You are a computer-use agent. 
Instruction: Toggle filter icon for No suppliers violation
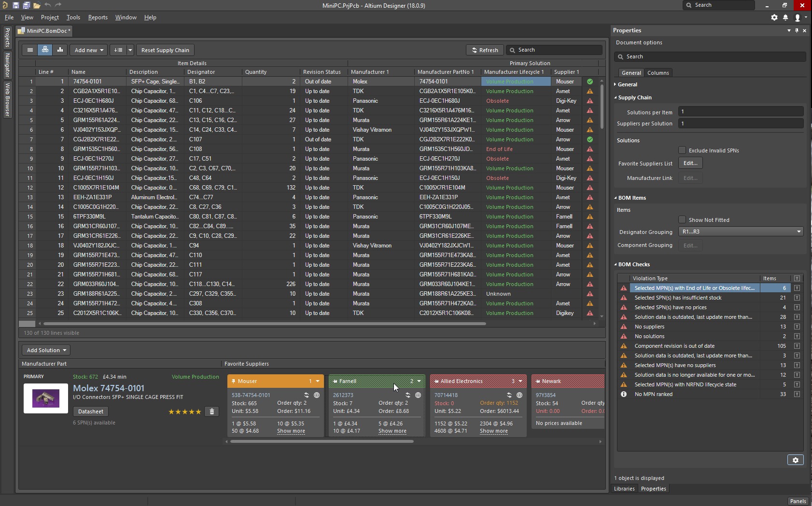(x=797, y=327)
